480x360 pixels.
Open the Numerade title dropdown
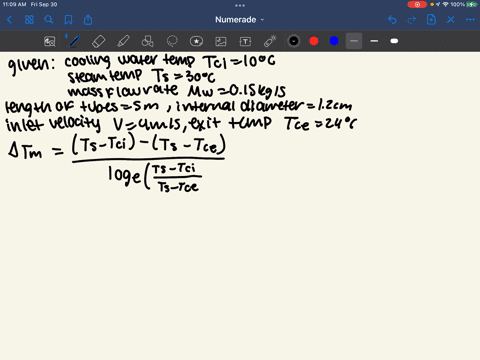(x=239, y=20)
